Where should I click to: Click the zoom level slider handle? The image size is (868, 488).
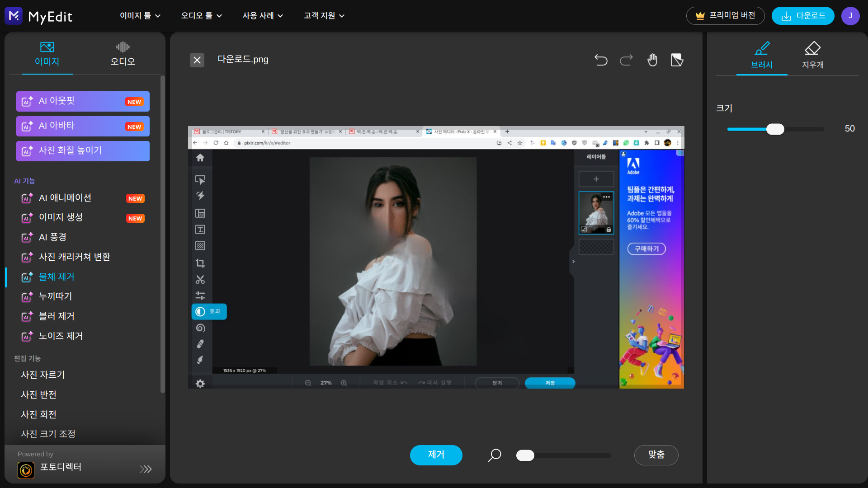tap(525, 455)
